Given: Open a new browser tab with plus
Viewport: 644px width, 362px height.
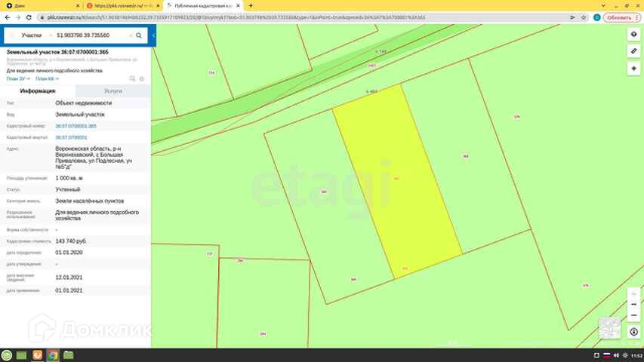Looking at the screenshot, I should [x=251, y=6].
